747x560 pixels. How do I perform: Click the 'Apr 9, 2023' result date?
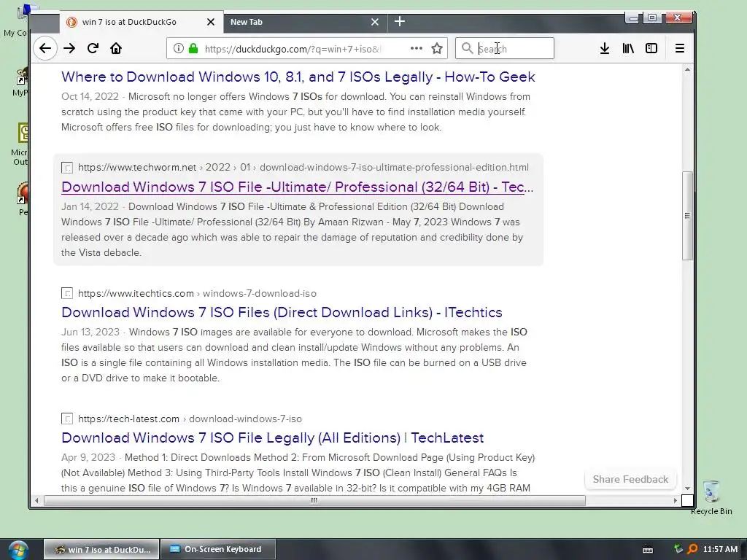pyautogui.click(x=88, y=458)
